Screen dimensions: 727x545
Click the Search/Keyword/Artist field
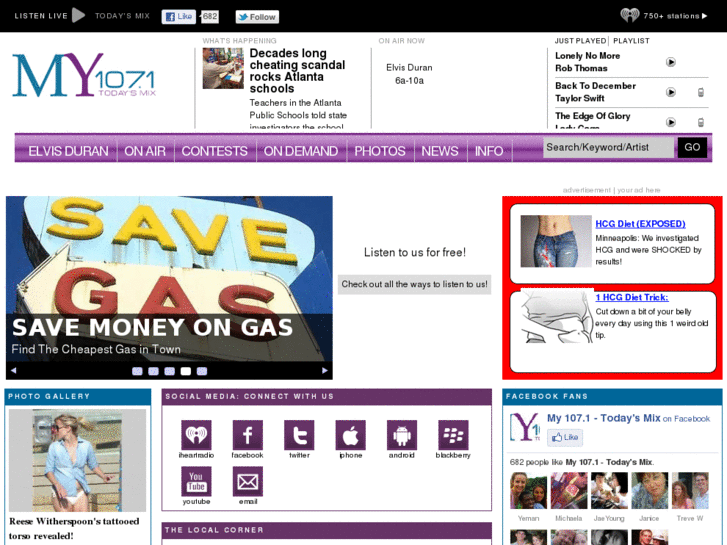(x=608, y=147)
